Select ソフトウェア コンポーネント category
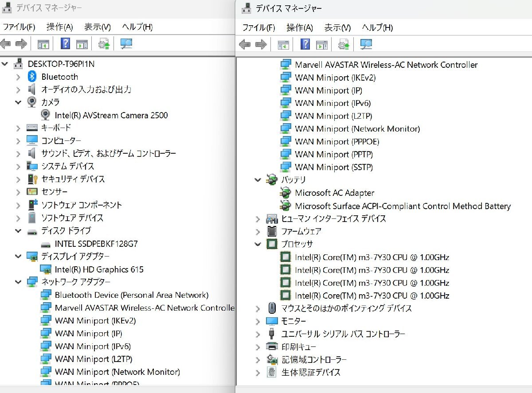The width and height of the screenshot is (532, 393). coord(82,205)
